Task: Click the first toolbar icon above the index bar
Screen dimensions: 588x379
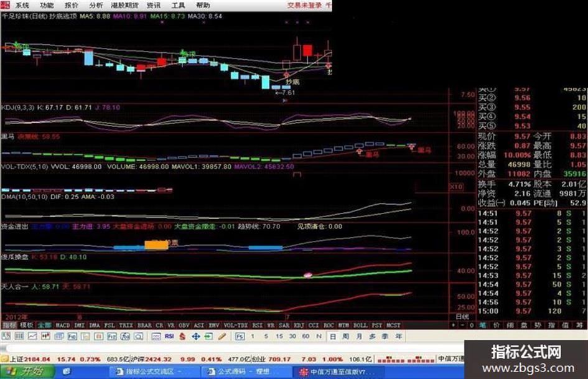Action: coord(6,337)
